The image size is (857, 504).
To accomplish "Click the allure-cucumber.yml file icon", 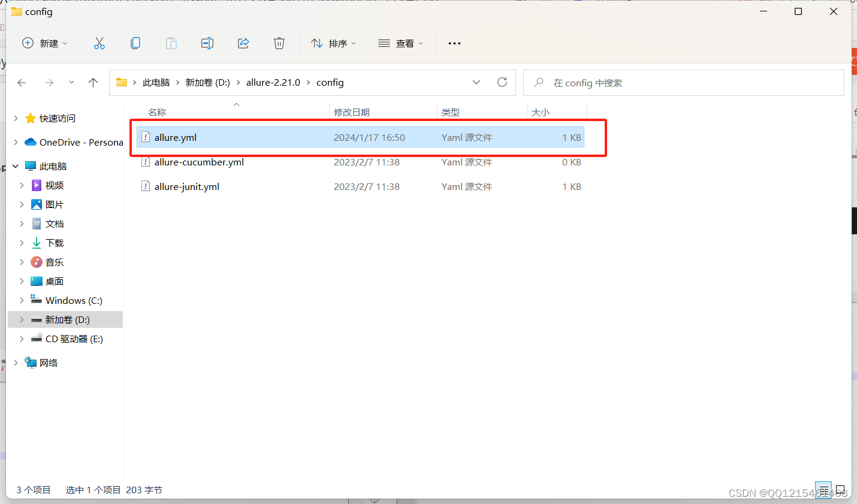I will point(145,162).
